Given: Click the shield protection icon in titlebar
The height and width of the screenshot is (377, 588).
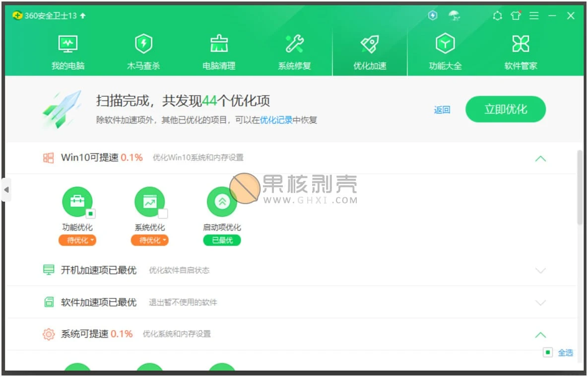Looking at the screenshot, I should [x=432, y=16].
